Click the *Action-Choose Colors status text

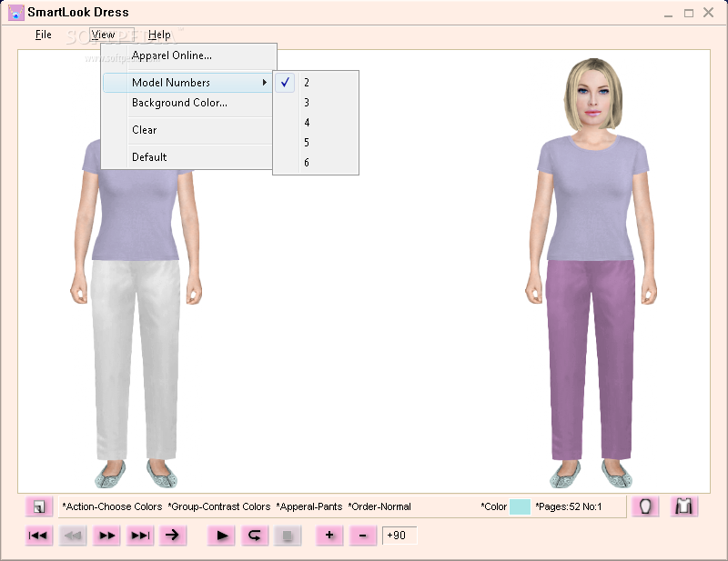112,506
